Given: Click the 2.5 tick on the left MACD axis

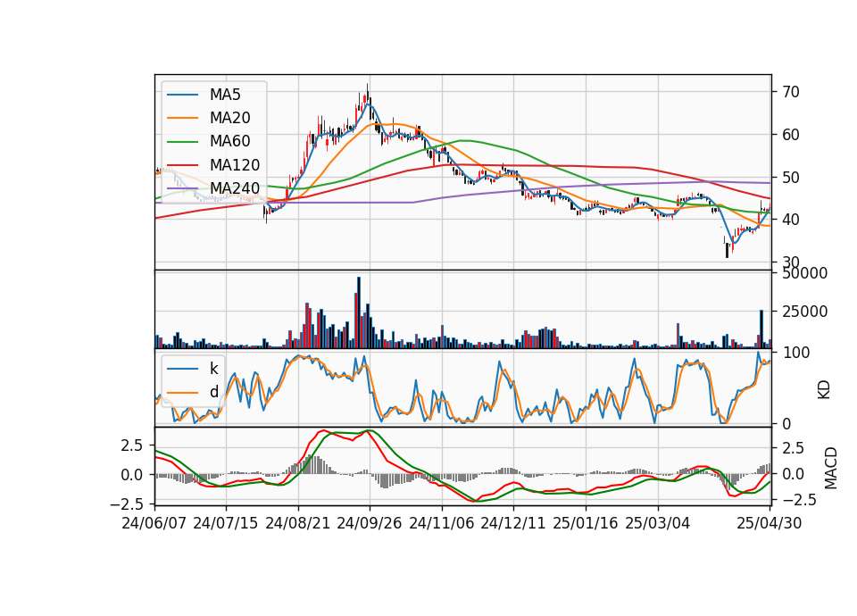Looking at the screenshot, I should (x=132, y=445).
